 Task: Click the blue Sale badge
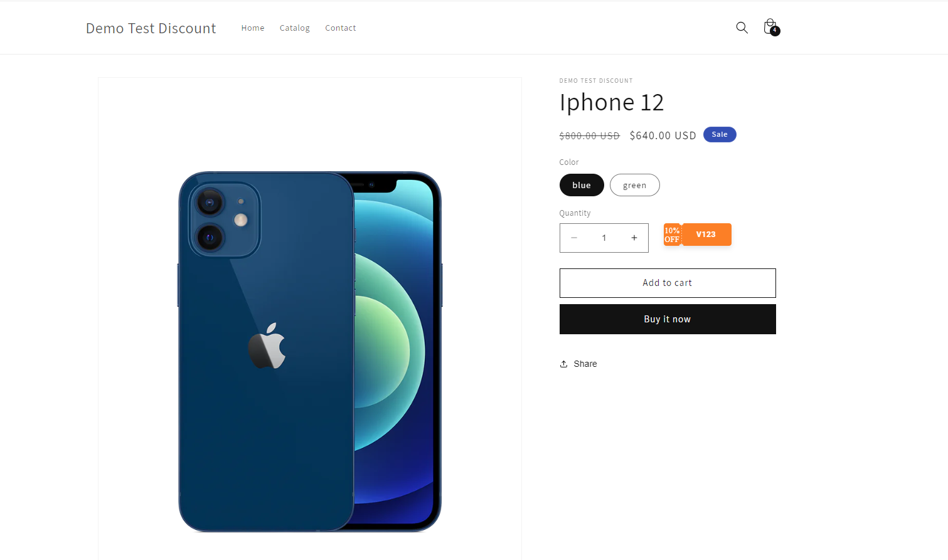point(720,134)
